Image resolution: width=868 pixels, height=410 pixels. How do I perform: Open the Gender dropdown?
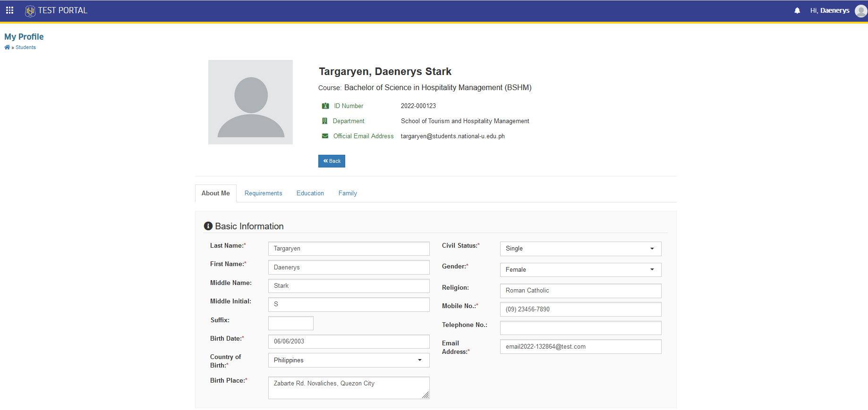coord(580,270)
